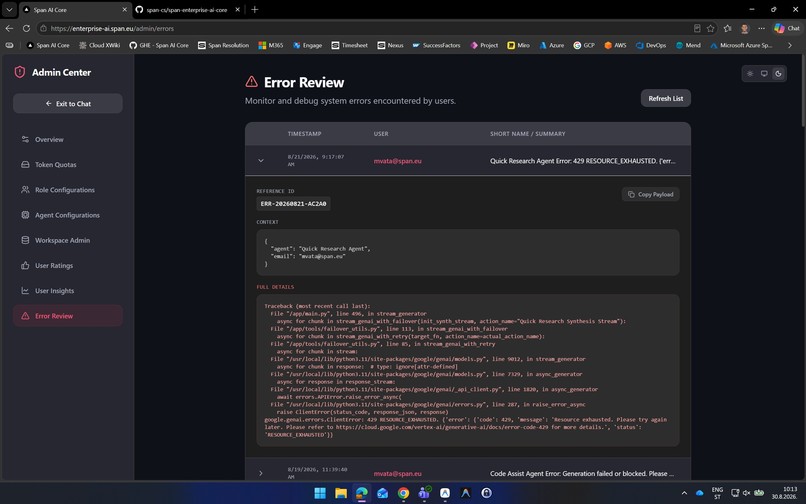
Task: Collapse the 8/21/2026 Quick Research Agent error row
Action: click(x=261, y=160)
